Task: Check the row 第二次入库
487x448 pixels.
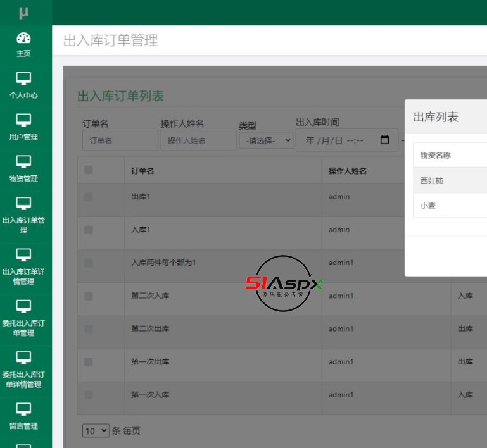Action: 88,296
